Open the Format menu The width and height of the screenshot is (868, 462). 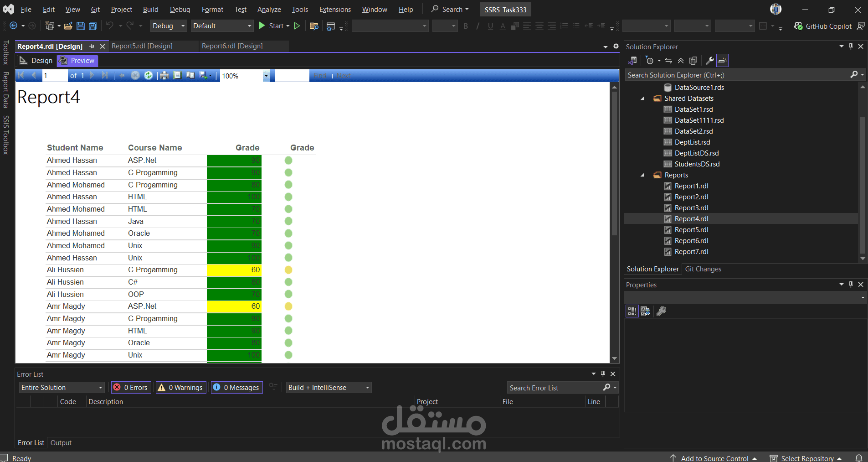(x=212, y=10)
